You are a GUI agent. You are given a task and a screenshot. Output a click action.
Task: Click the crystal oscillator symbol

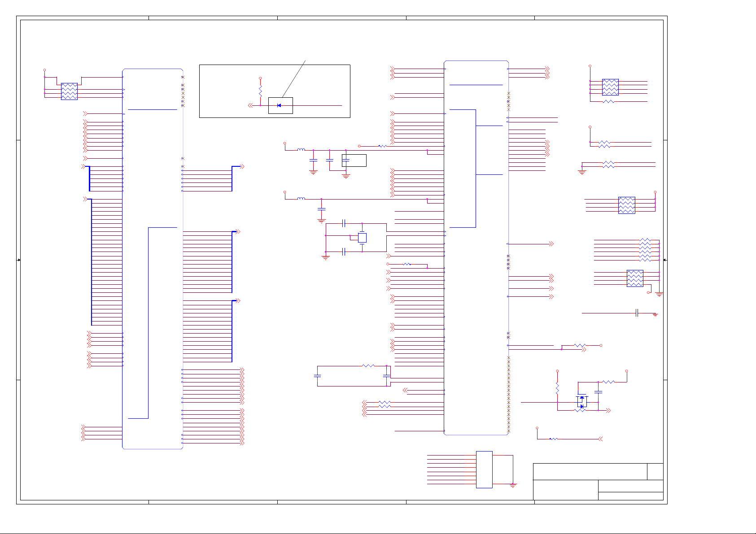(x=362, y=238)
